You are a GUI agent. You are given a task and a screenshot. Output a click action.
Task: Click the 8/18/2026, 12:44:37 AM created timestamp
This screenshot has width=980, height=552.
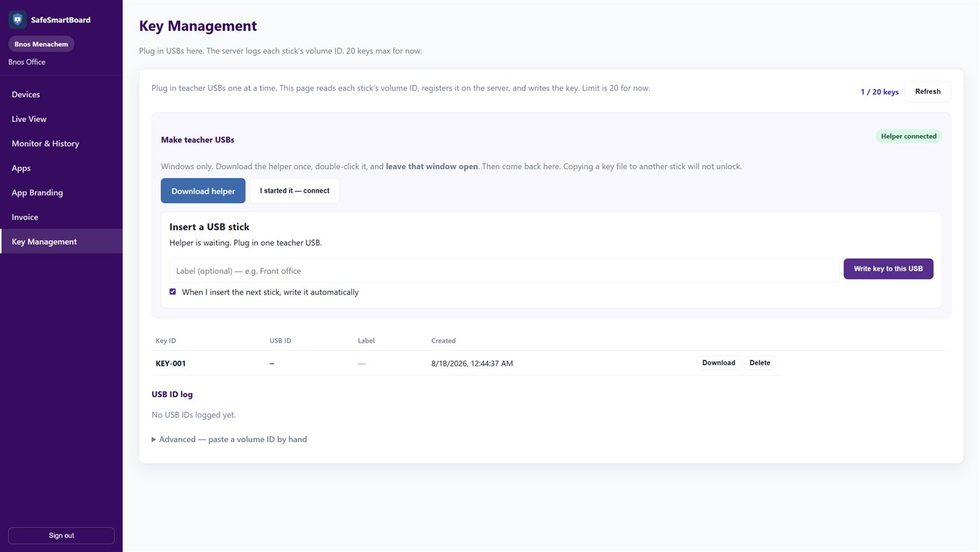[x=472, y=364]
